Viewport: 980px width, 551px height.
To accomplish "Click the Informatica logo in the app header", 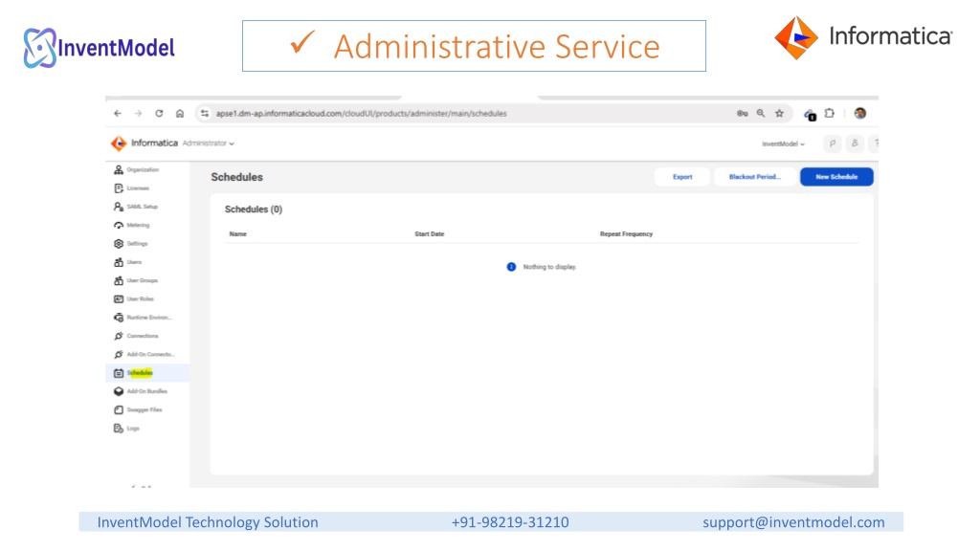I will click(145, 143).
